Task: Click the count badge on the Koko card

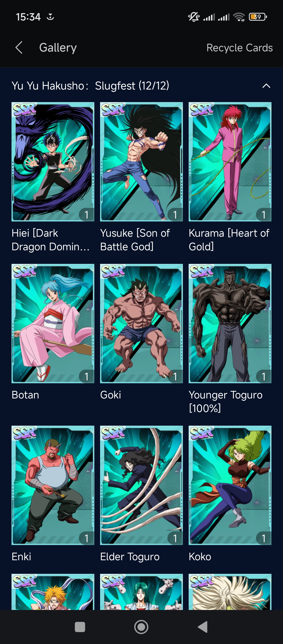Action: [x=264, y=538]
